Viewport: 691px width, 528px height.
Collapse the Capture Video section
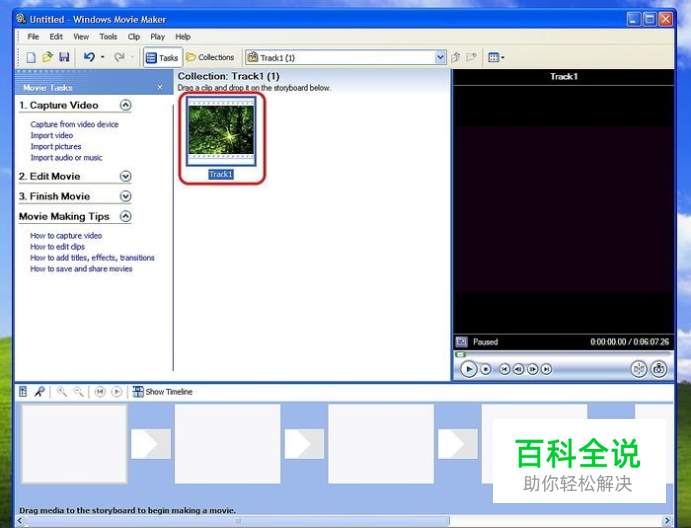126,105
